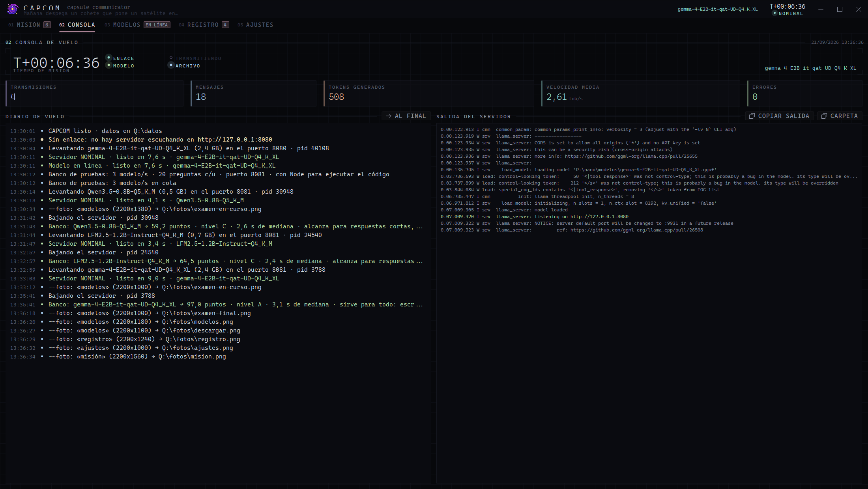Switch to the Consola tab
The width and height of the screenshot is (868, 489).
click(x=77, y=25)
